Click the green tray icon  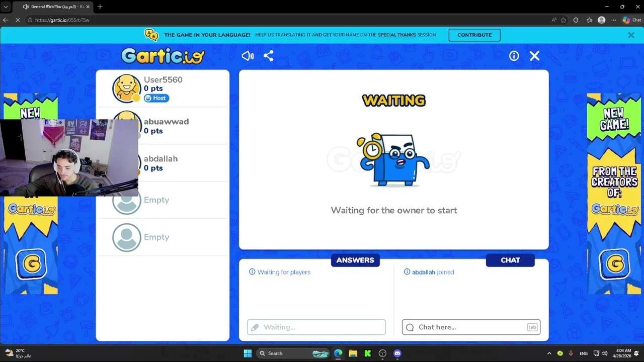point(560,353)
